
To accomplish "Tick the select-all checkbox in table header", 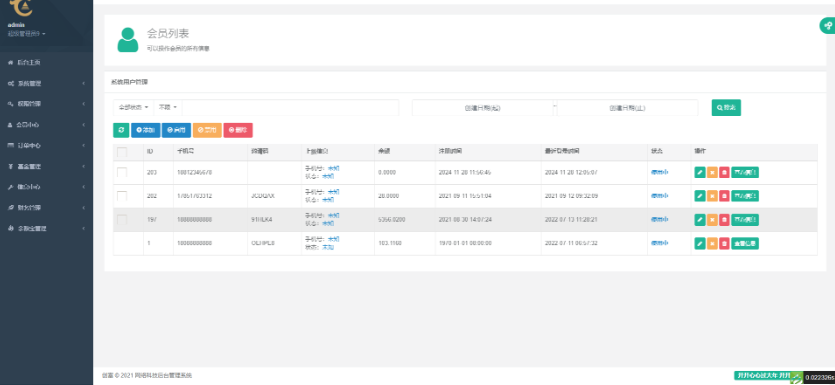I will coord(122,152).
